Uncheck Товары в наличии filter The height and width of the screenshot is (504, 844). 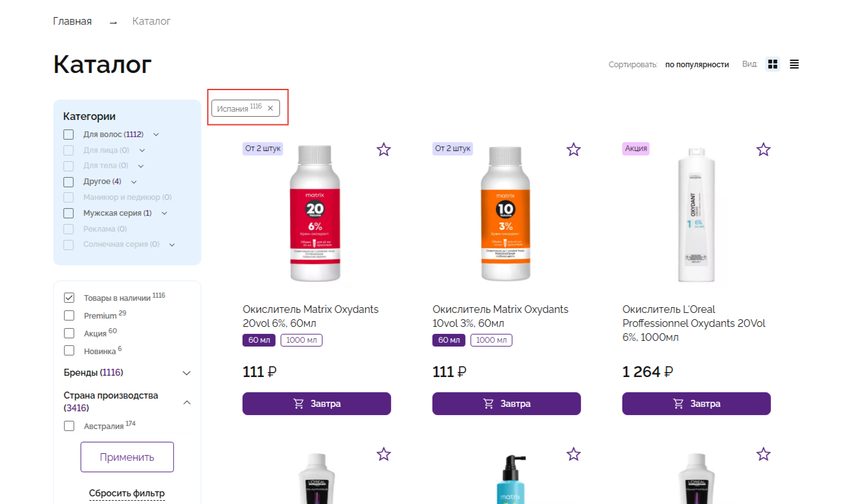coord(69,298)
